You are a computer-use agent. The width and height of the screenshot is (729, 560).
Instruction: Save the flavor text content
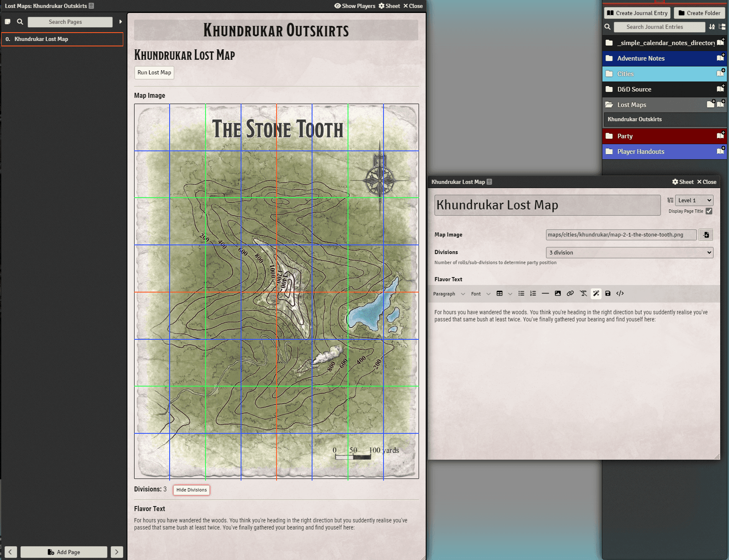click(608, 293)
